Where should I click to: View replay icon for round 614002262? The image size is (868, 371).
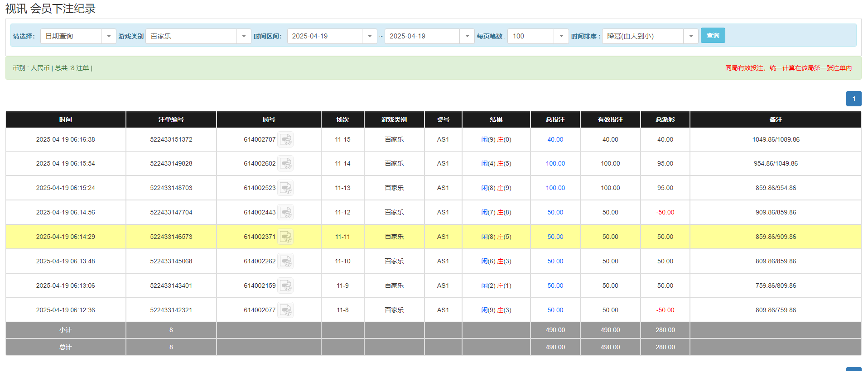pyautogui.click(x=285, y=262)
